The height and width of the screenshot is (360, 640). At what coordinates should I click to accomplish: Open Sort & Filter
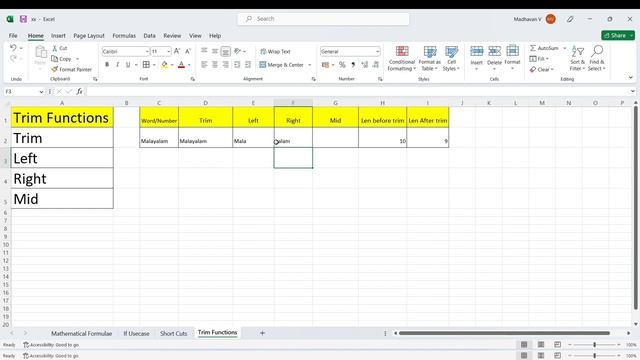click(x=578, y=58)
